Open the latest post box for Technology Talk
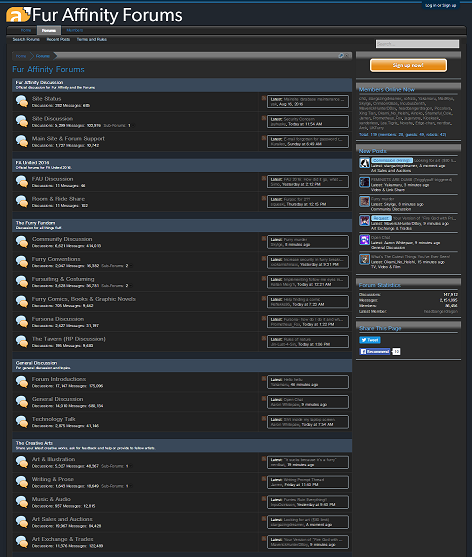The image size is (472, 557). click(x=308, y=422)
